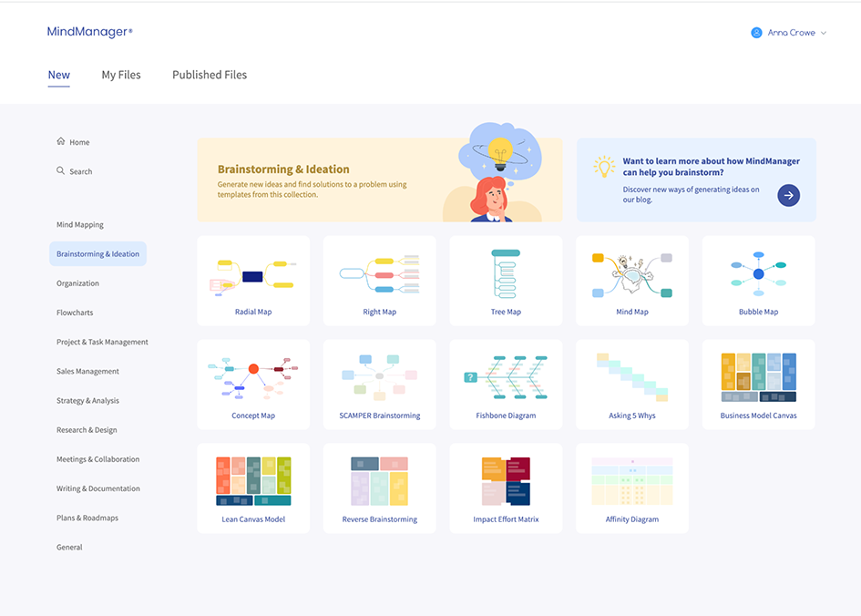Click the Search magnifier icon
Image resolution: width=861 pixels, height=616 pixels.
61,170
